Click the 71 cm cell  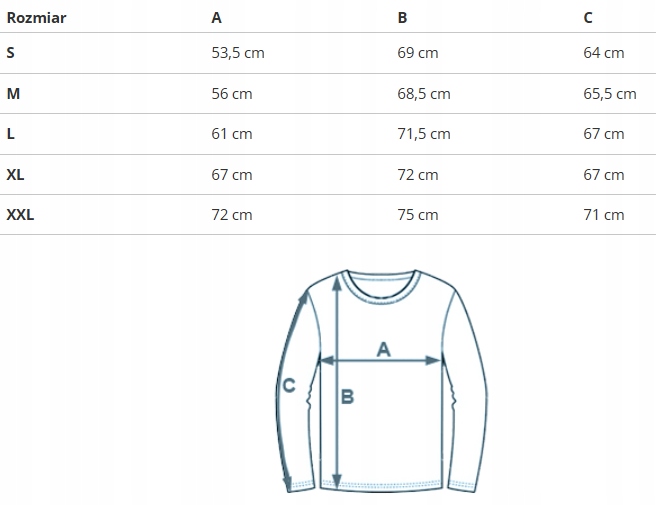[603, 214]
